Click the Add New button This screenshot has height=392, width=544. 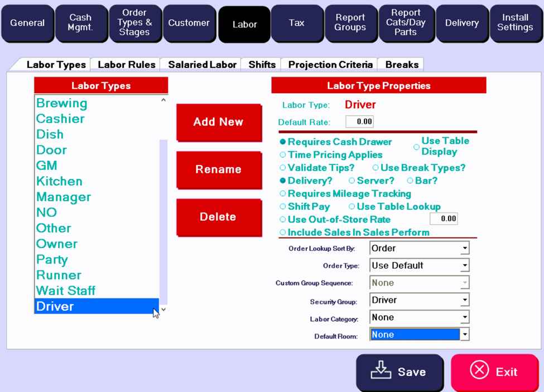click(219, 122)
